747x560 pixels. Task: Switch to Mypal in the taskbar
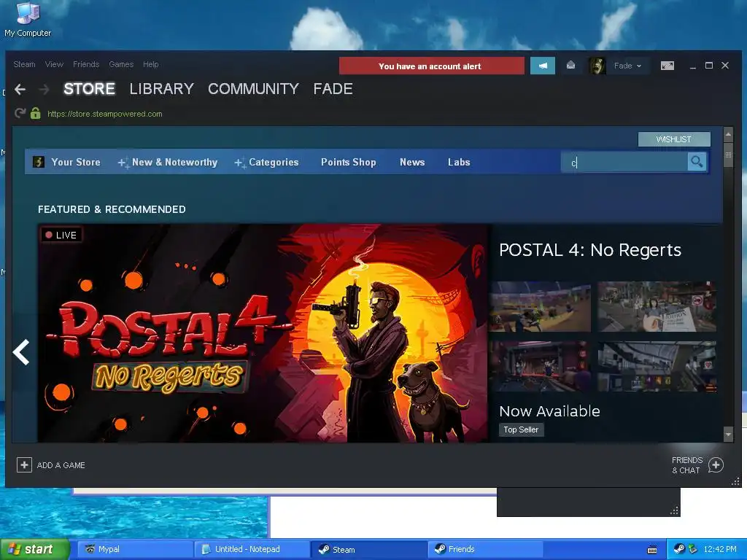click(x=136, y=550)
